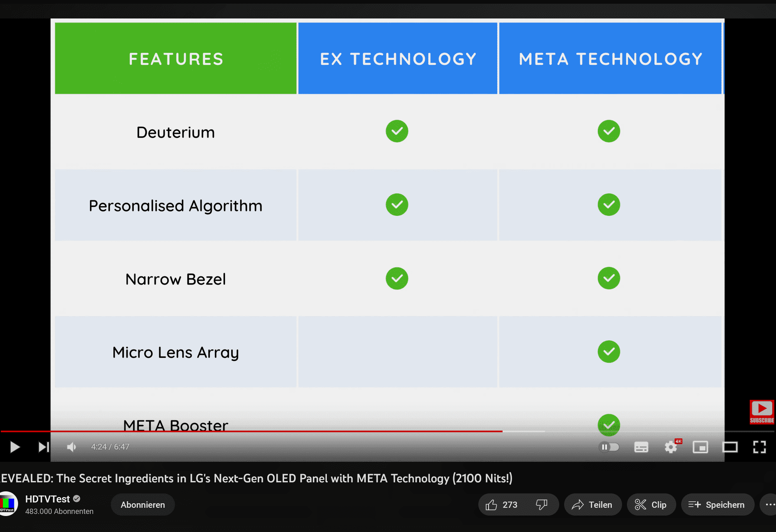This screenshot has width=776, height=532.
Task: Click the video timestamp 4:24 / 6:47
Action: (110, 447)
